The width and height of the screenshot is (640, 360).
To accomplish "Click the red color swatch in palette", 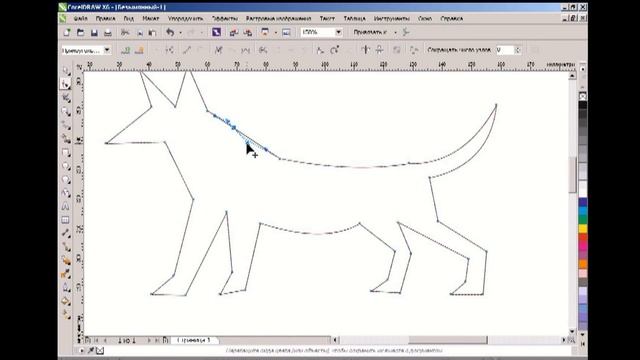I will click(x=583, y=238).
